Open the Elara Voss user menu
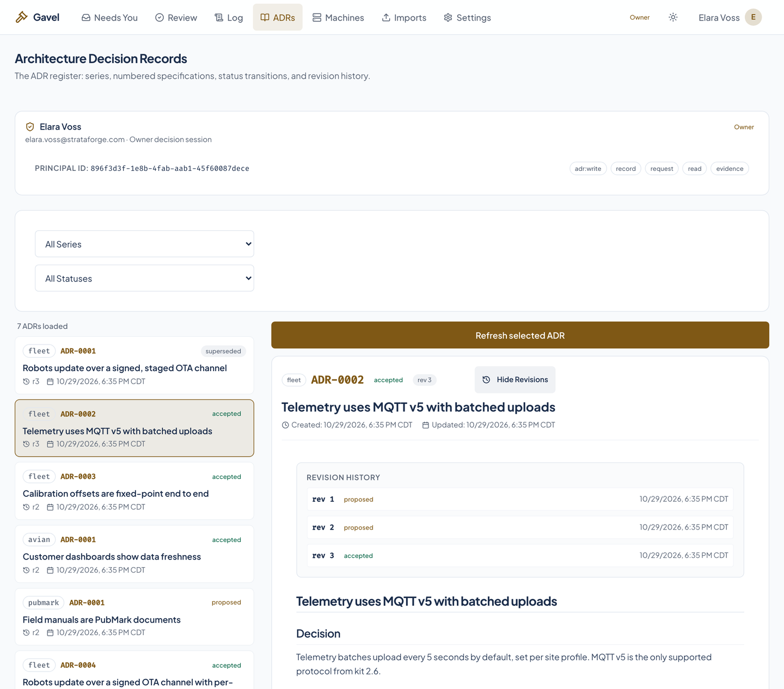Image resolution: width=784 pixels, height=689 pixels. point(730,17)
